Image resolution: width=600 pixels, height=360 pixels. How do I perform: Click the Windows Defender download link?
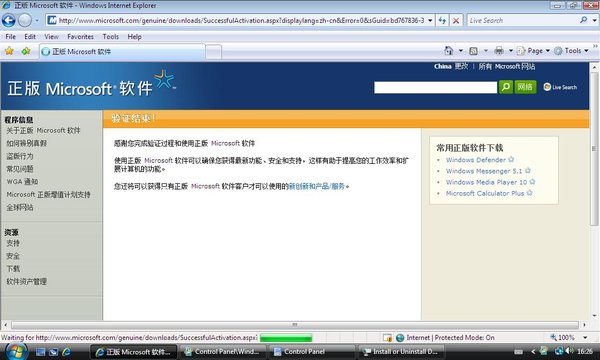pyautogui.click(x=476, y=160)
